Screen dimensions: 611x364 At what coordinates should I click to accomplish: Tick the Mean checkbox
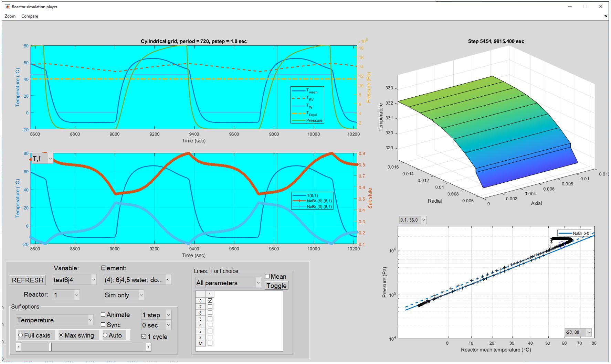point(267,276)
